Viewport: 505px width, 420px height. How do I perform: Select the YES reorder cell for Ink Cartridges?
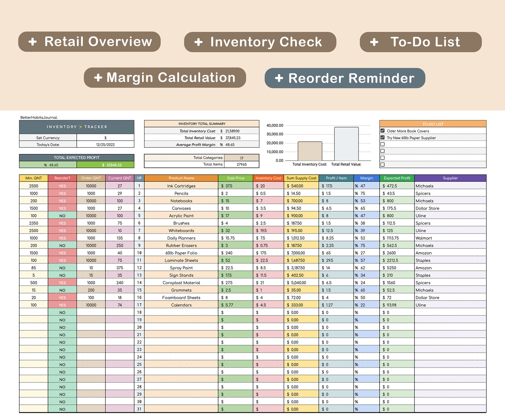coord(62,186)
